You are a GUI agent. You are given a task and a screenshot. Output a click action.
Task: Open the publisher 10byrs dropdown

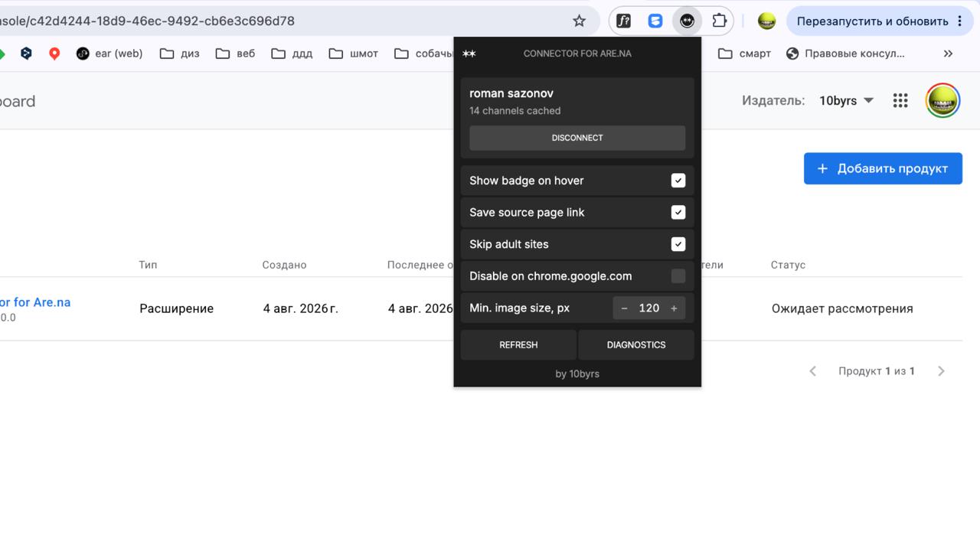tap(846, 101)
